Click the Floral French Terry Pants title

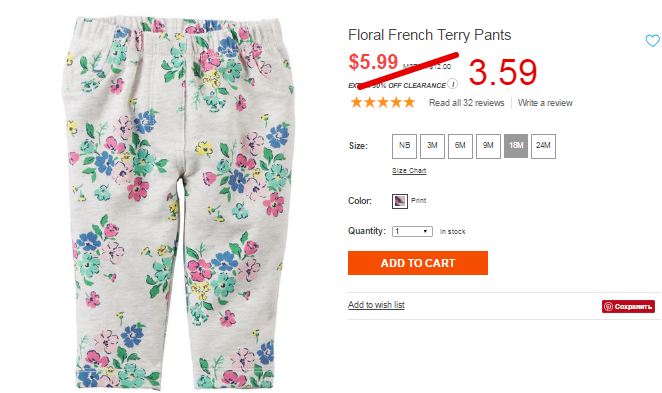click(429, 35)
